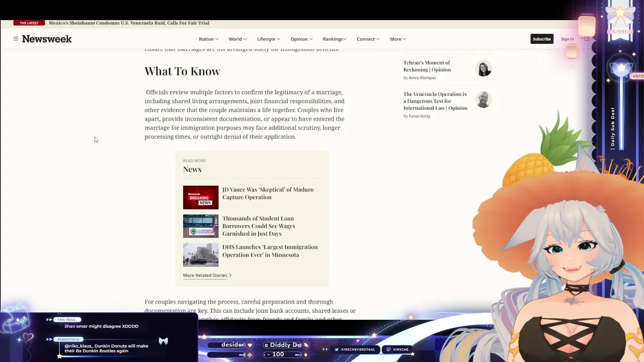Click 'ilhan omar might disagree' chat message
This screenshot has width=644, height=362.
(101, 326)
